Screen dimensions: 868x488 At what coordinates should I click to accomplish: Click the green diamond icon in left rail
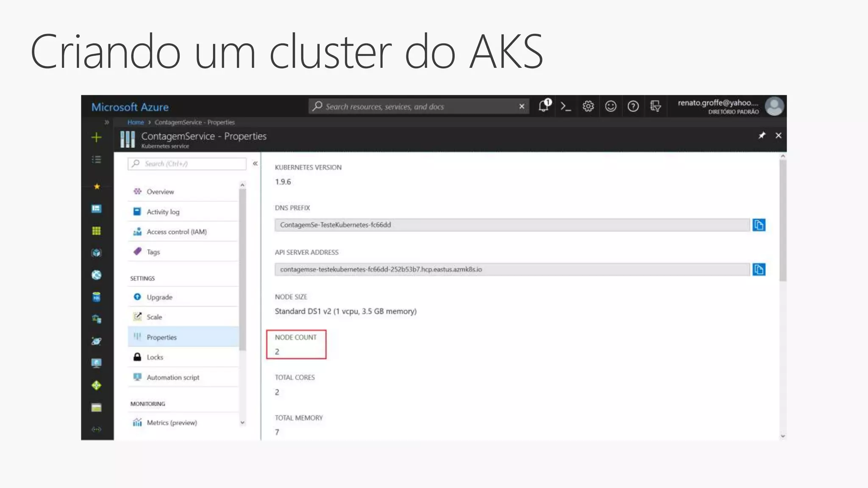point(97,385)
